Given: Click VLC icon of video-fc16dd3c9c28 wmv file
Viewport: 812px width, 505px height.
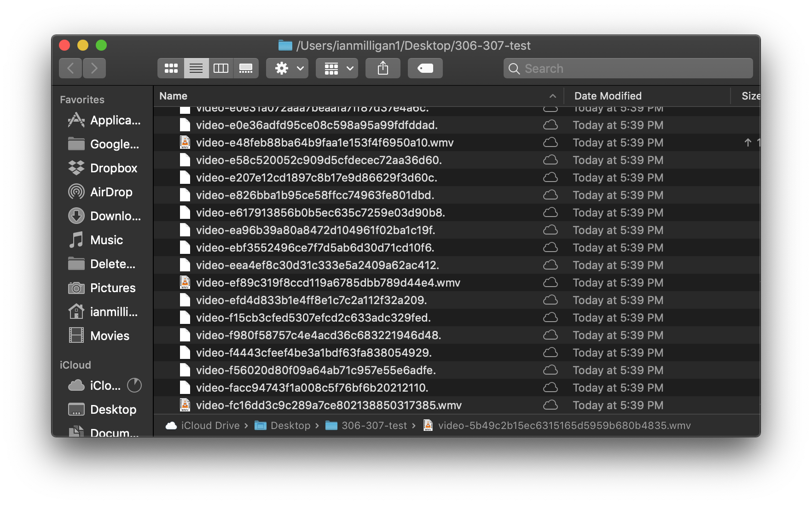Looking at the screenshot, I should [185, 405].
